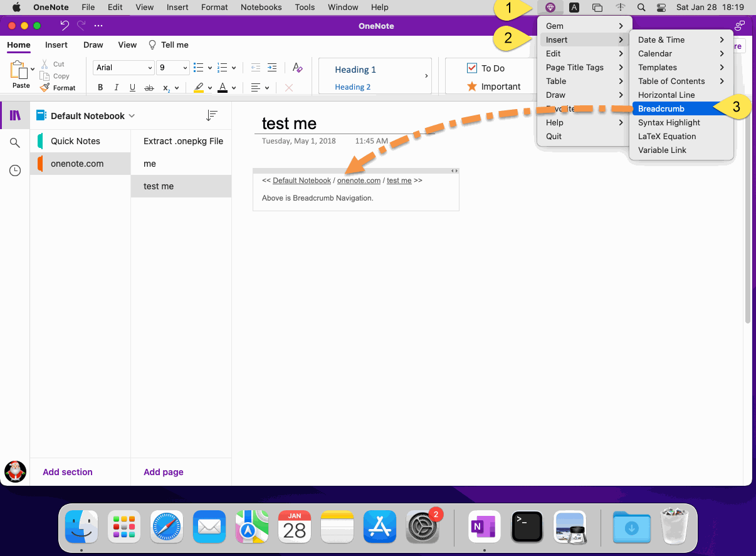Open the search icon in the left sidebar
This screenshot has width=756, height=556.
click(14, 142)
